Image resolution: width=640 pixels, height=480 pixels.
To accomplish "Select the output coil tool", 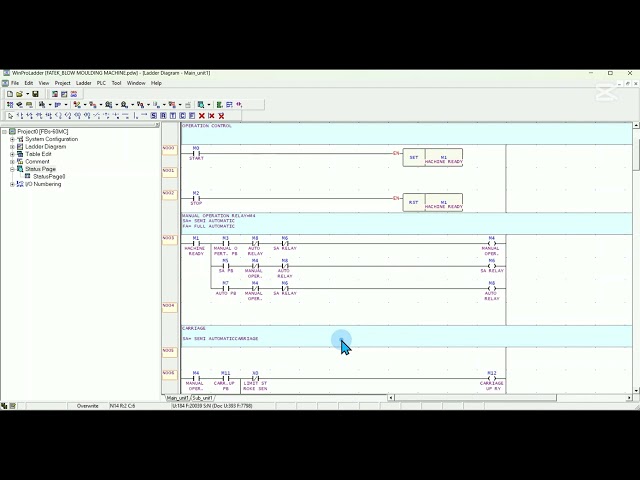I will pyautogui.click(x=58, y=116).
